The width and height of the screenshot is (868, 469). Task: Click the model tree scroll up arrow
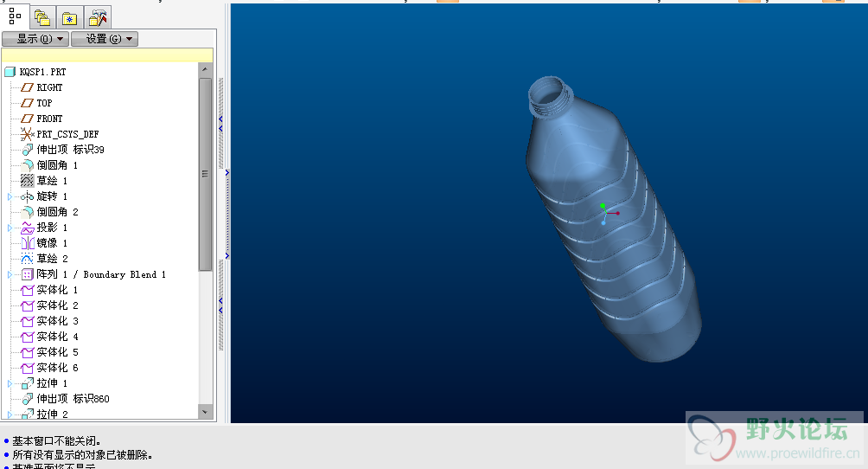205,69
